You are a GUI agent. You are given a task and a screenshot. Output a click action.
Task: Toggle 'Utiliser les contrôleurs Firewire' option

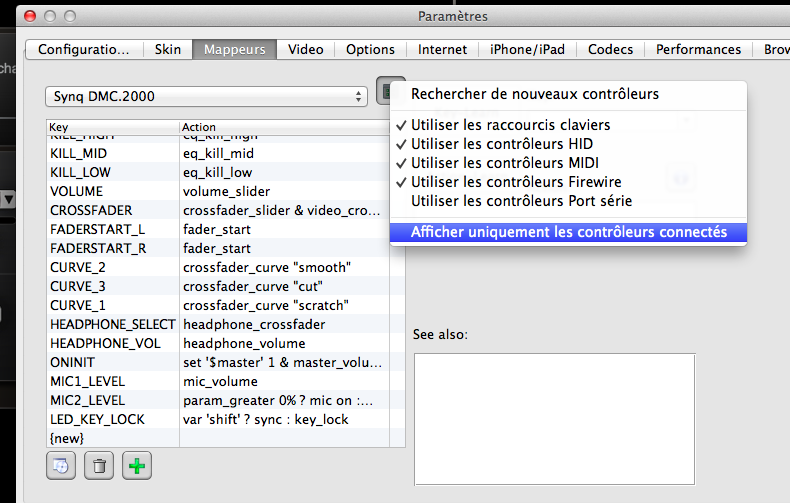pos(516,182)
